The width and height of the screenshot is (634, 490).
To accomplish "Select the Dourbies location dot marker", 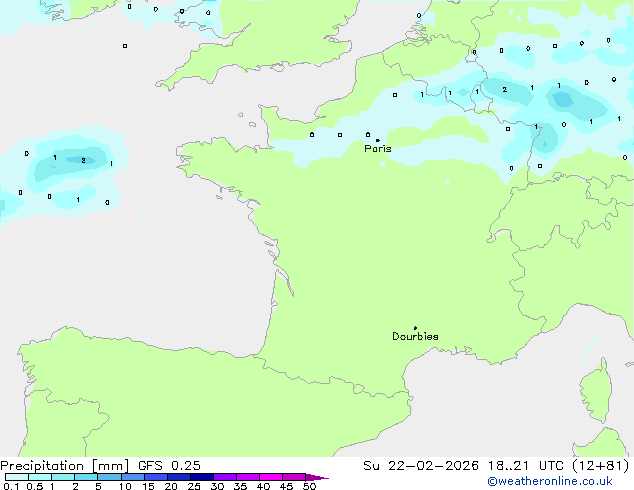I will pos(415,328).
